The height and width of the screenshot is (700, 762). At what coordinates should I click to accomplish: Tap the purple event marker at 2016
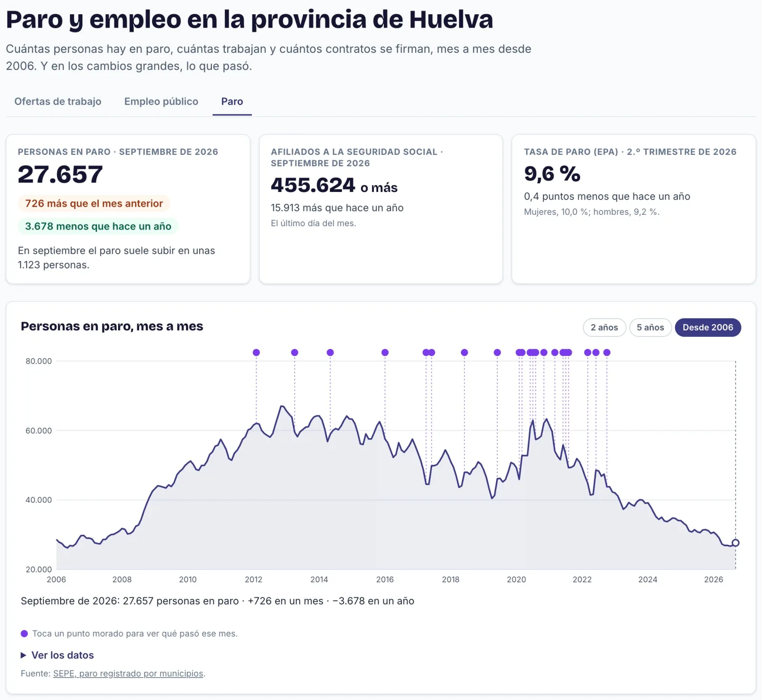[385, 352]
